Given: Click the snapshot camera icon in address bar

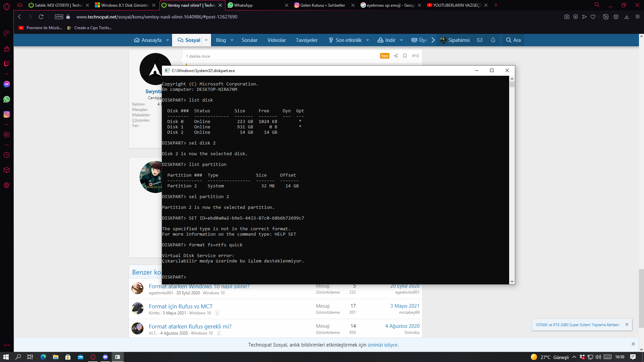Looking at the screenshot, I should pyautogui.click(x=567, y=17).
